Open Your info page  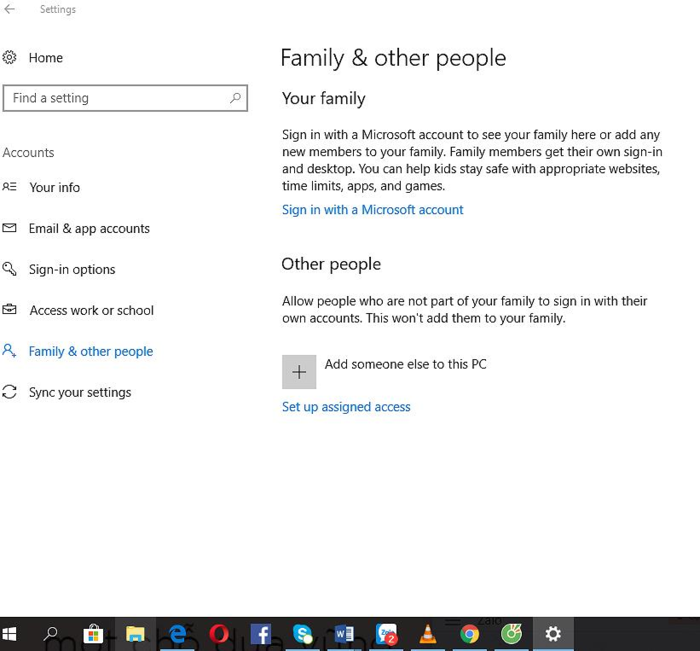[x=54, y=187]
